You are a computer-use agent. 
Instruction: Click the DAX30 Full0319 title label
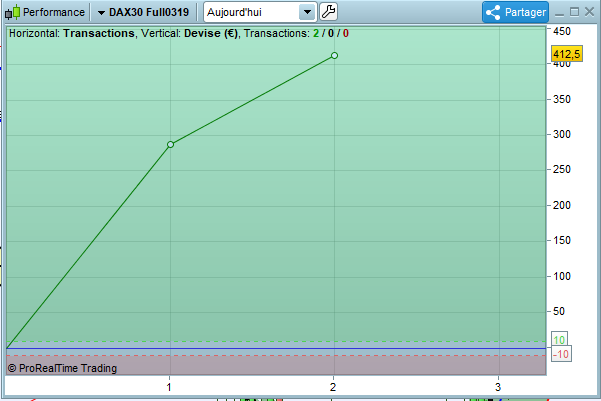(149, 12)
